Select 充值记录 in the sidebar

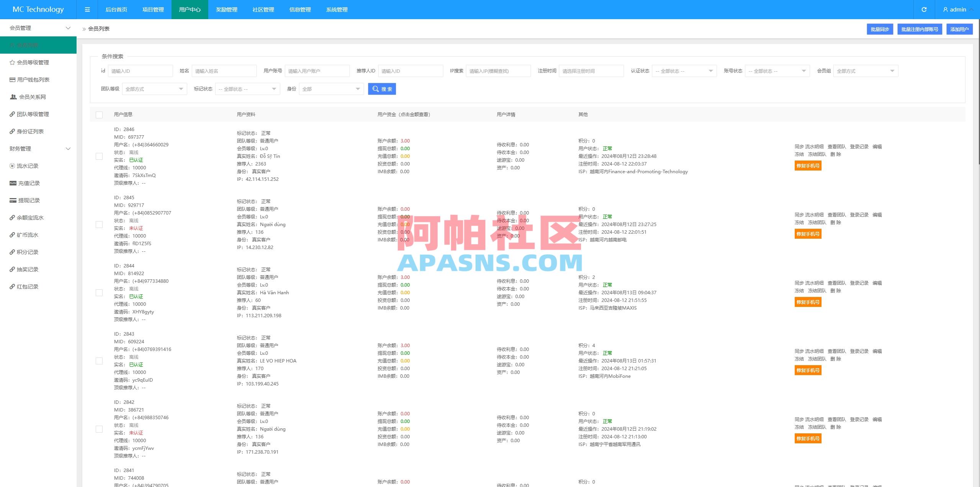(27, 183)
